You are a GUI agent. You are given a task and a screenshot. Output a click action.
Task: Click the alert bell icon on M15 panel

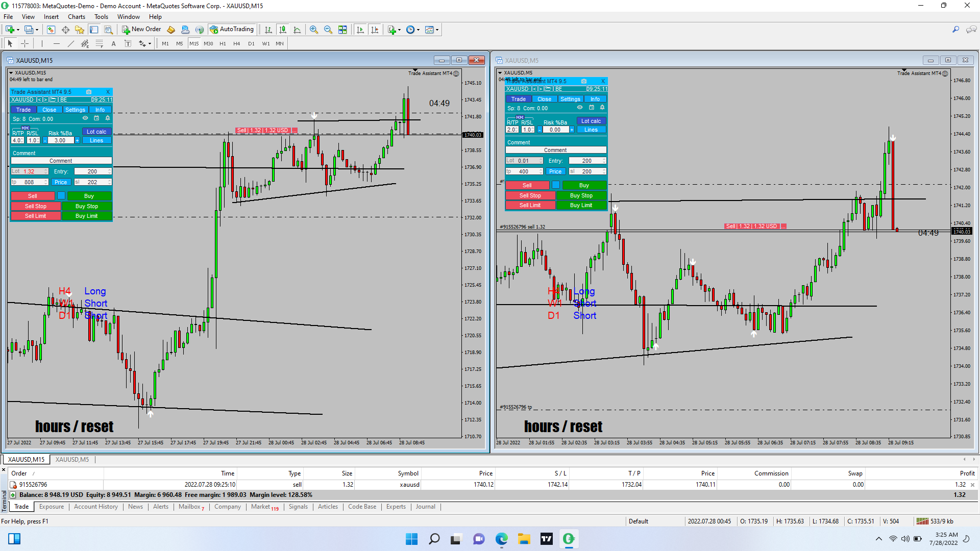coord(108,118)
